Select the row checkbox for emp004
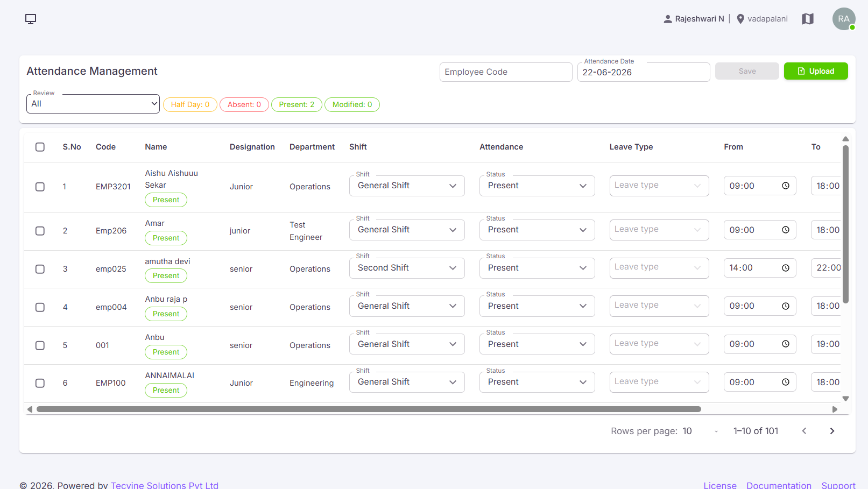 click(40, 307)
